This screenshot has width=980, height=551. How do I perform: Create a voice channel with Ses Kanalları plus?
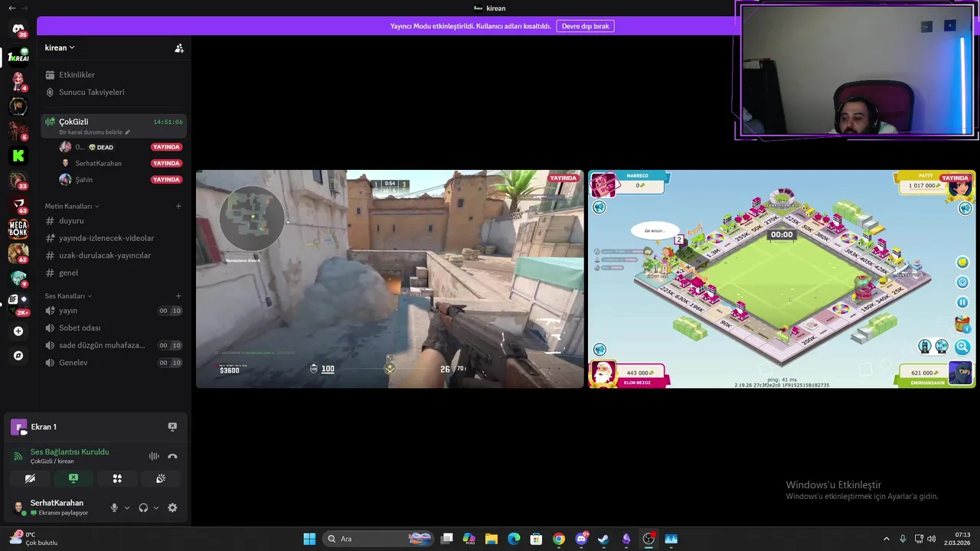[x=178, y=296]
